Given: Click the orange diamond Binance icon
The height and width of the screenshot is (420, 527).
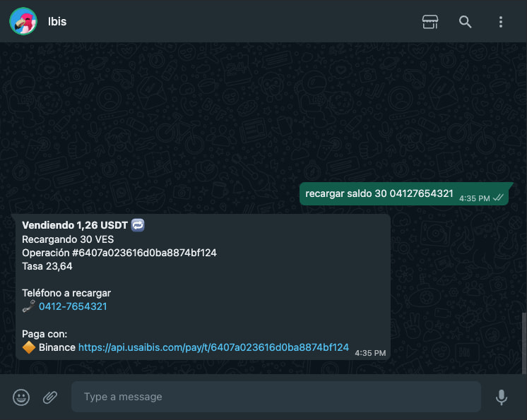Looking at the screenshot, I should [29, 347].
